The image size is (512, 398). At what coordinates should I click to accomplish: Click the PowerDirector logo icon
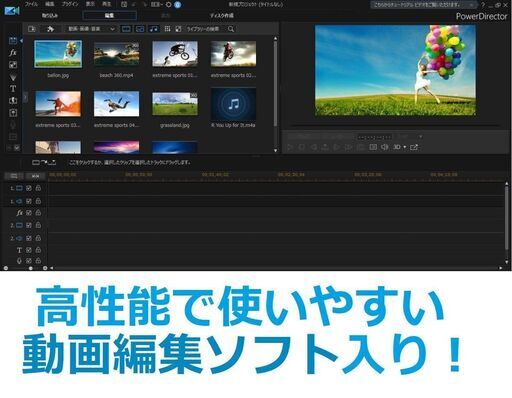pos(12,11)
